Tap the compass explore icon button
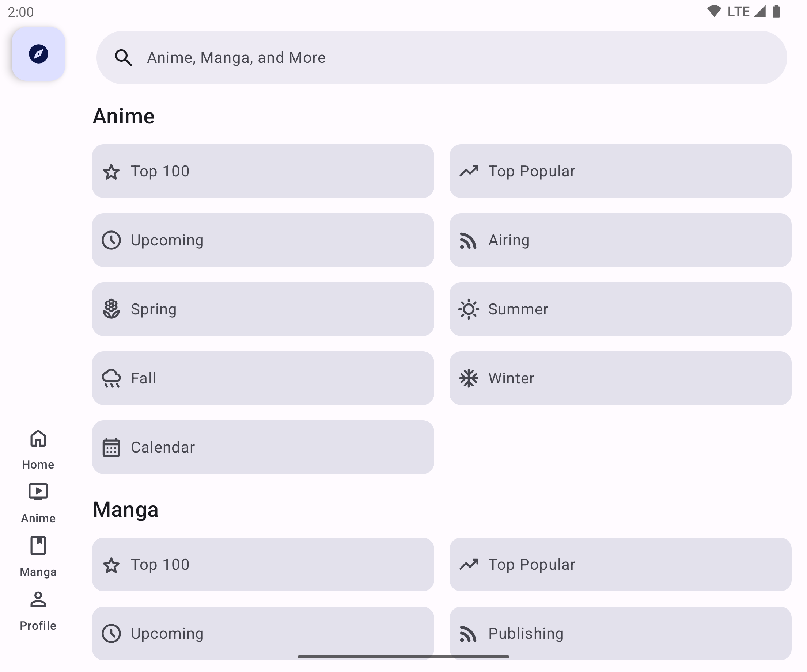This screenshot has height=672, width=807. (38, 54)
